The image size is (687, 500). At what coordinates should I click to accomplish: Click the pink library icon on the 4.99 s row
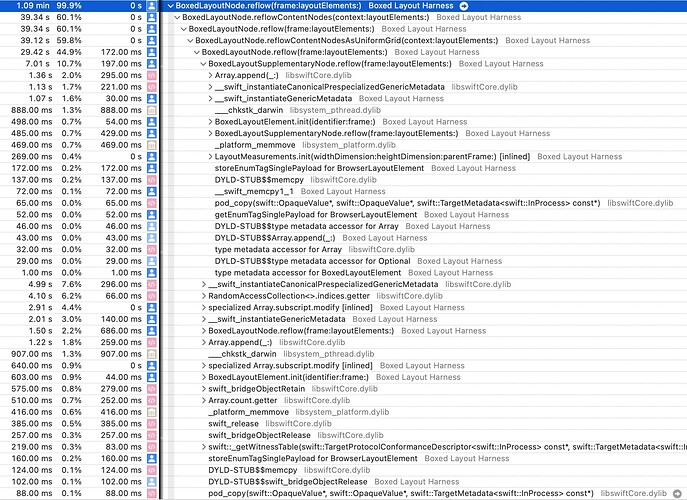[x=152, y=284]
